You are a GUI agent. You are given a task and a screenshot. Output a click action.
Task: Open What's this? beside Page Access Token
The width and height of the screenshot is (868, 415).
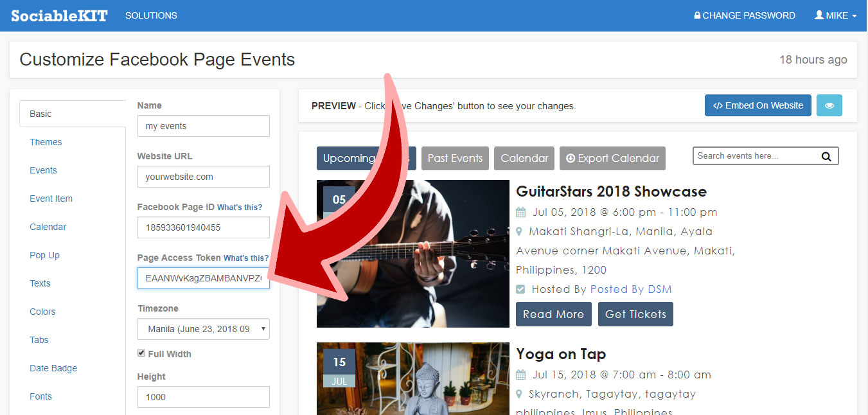(x=246, y=258)
